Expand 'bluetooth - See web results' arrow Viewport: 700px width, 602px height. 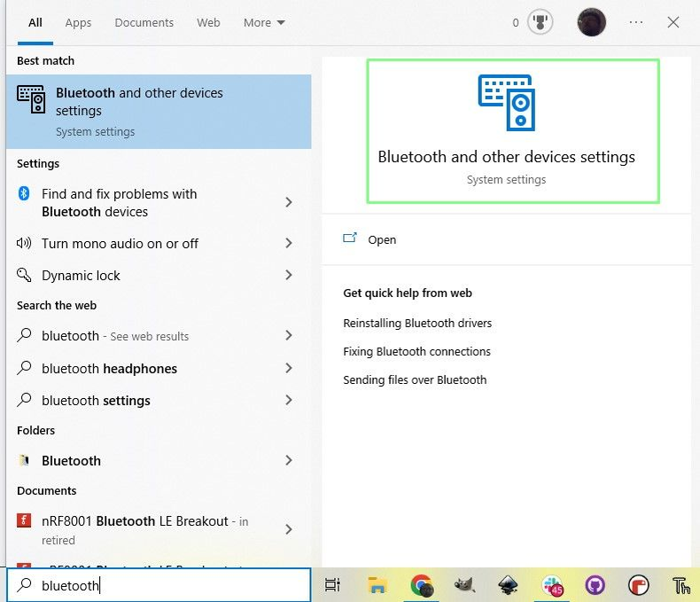click(x=289, y=335)
